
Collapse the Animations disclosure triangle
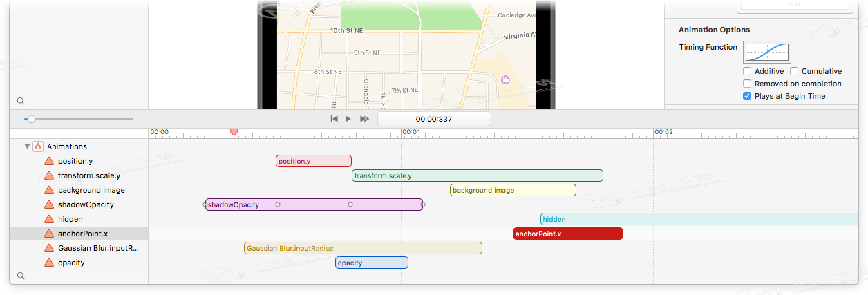tap(27, 146)
